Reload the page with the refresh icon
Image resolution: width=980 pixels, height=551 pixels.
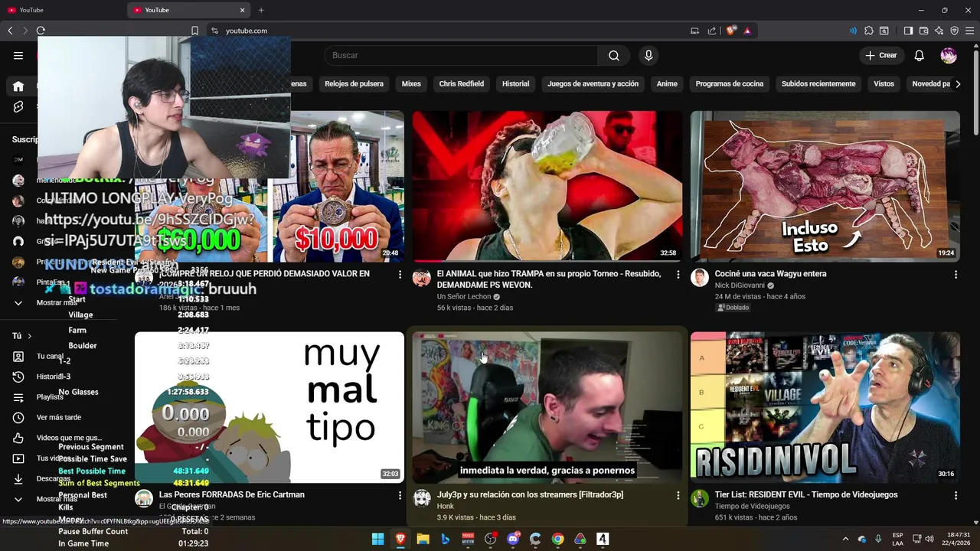point(41,31)
